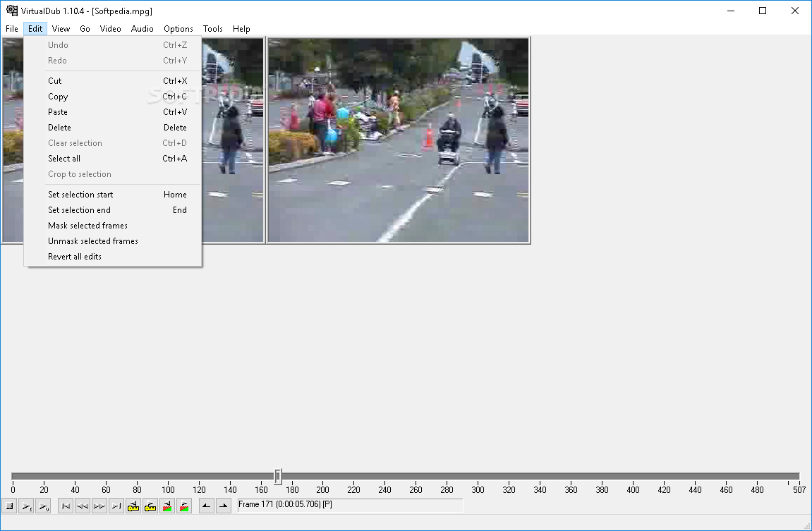The width and height of the screenshot is (812, 531).
Task: Choose Select all from the Edit menu
Action: [113, 159]
